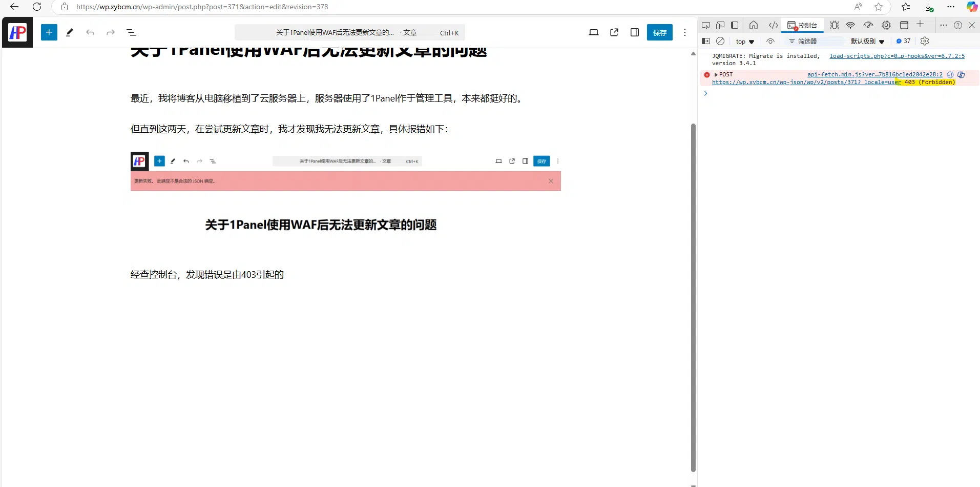This screenshot has height=487, width=980.
Task: Click the blue 保存 save button
Action: (660, 32)
